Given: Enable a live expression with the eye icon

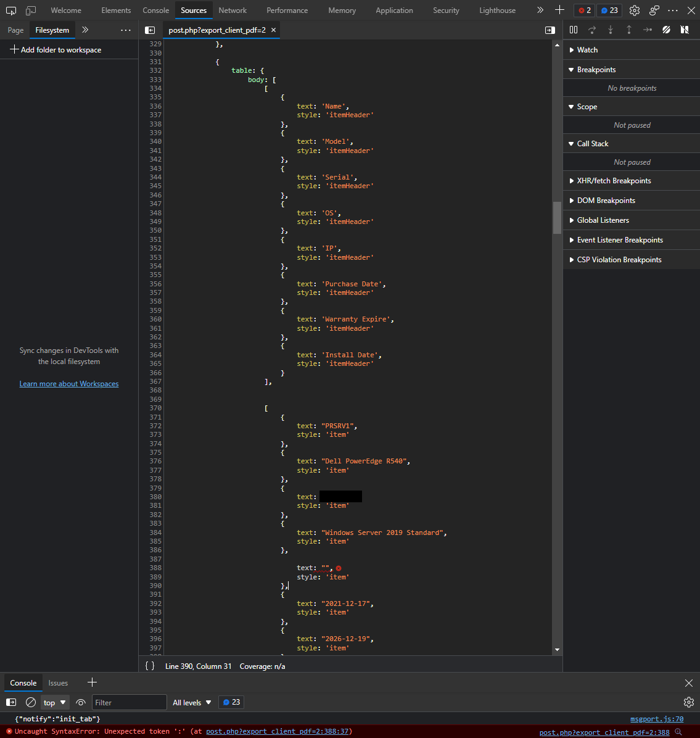Looking at the screenshot, I should (80, 702).
